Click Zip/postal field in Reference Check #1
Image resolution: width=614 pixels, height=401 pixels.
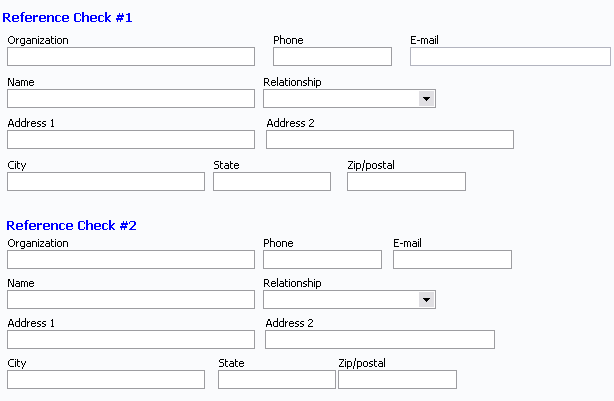(x=406, y=181)
